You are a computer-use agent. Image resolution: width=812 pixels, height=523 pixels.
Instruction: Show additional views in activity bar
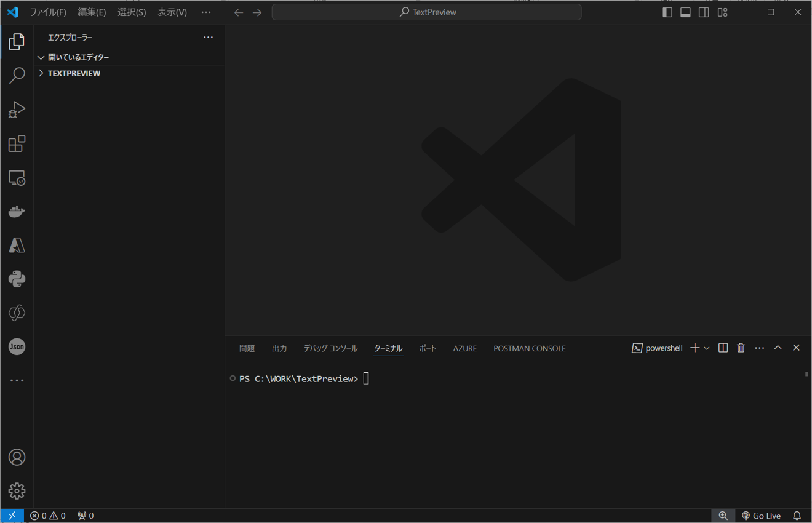point(17,380)
